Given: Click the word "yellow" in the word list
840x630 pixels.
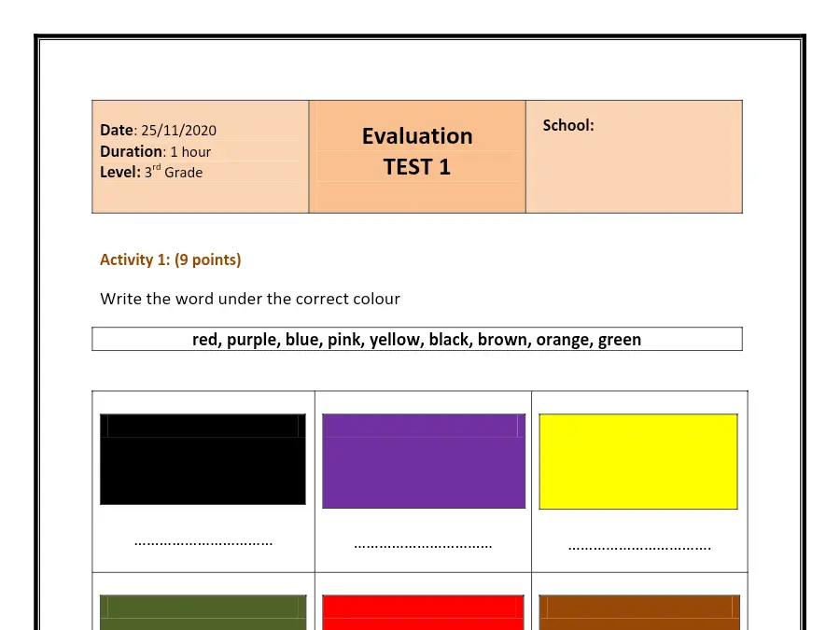Looking at the screenshot, I should (397, 340).
